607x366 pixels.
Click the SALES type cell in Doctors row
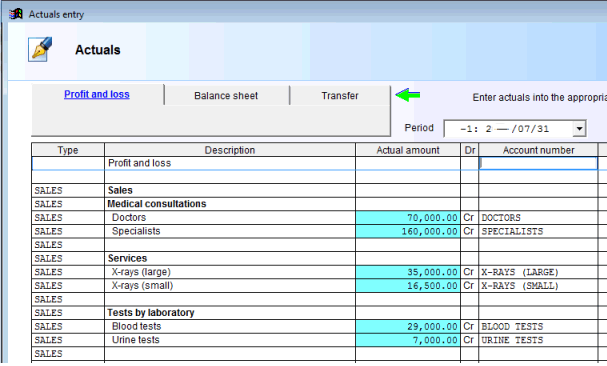(68, 218)
